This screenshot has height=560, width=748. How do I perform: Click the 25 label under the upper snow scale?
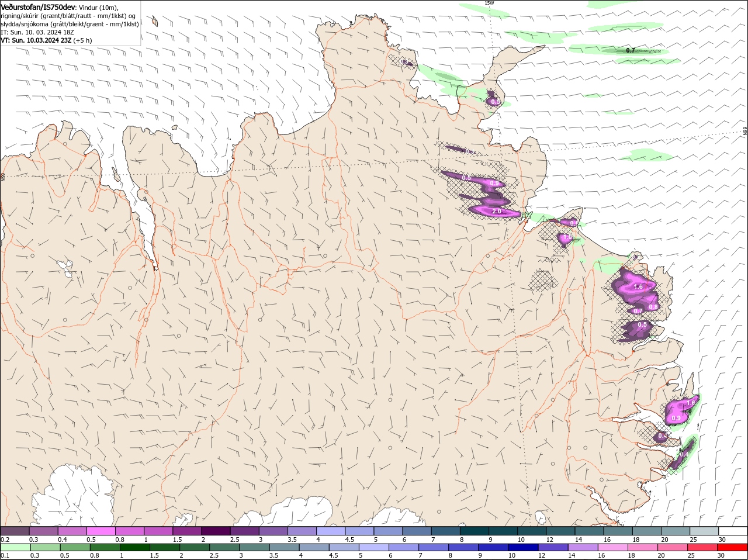(x=694, y=539)
